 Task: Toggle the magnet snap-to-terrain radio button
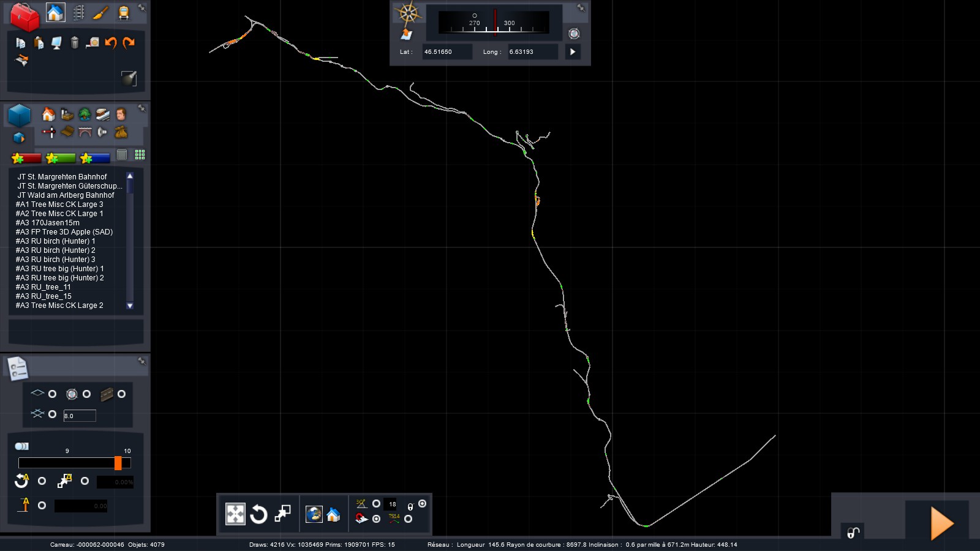click(x=376, y=519)
